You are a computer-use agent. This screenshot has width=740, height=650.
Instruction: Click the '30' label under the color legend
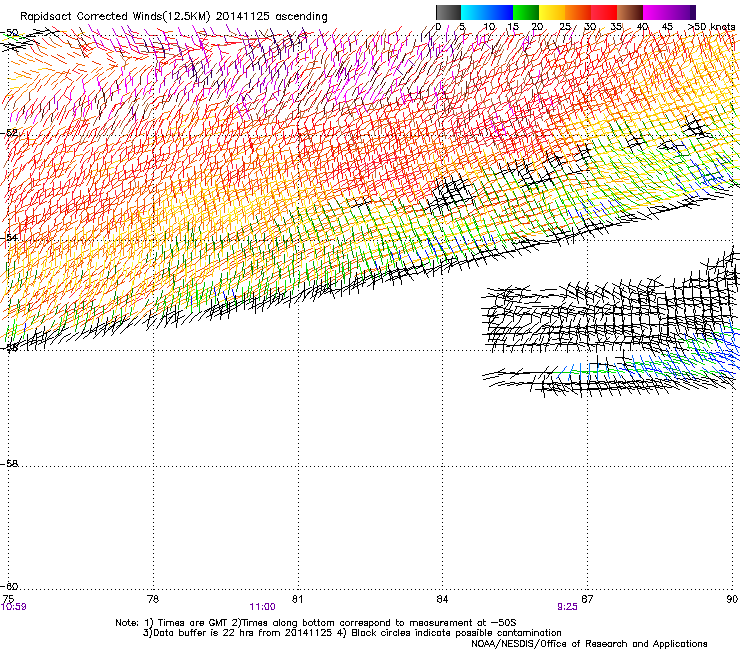click(x=590, y=27)
